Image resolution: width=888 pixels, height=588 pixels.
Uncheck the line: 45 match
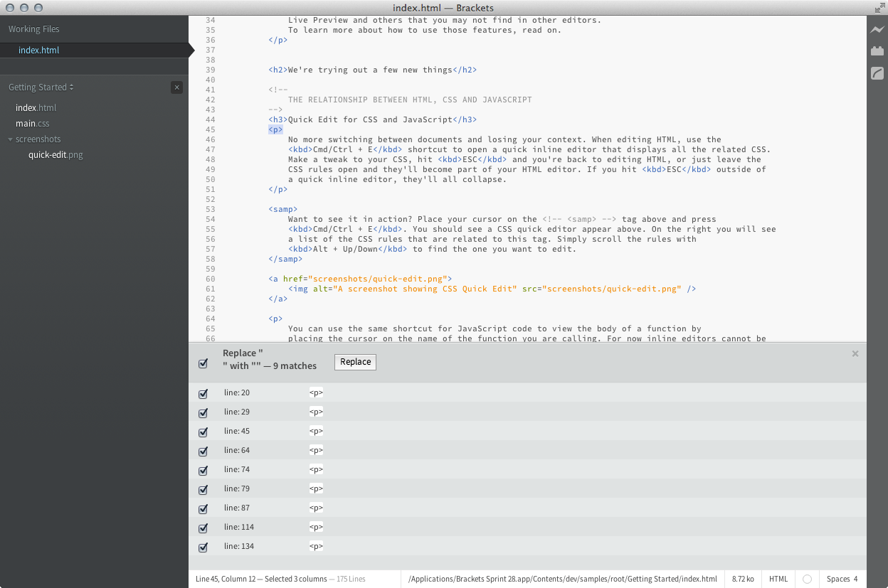click(203, 432)
